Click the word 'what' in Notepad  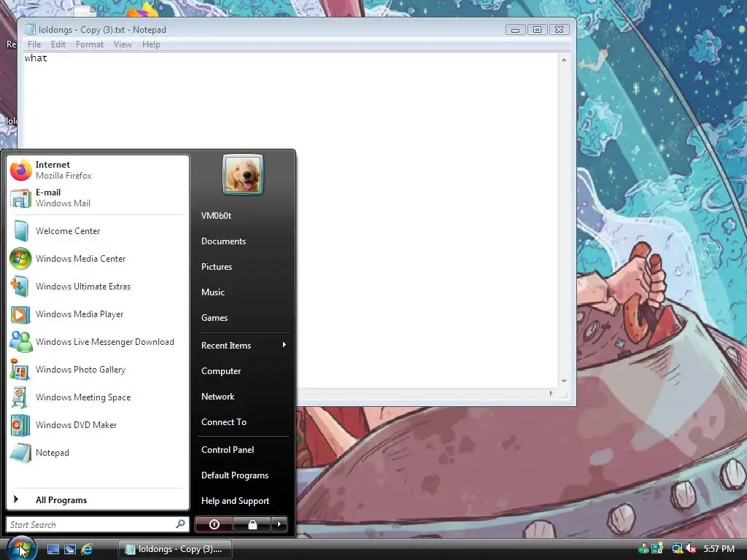[x=36, y=58]
